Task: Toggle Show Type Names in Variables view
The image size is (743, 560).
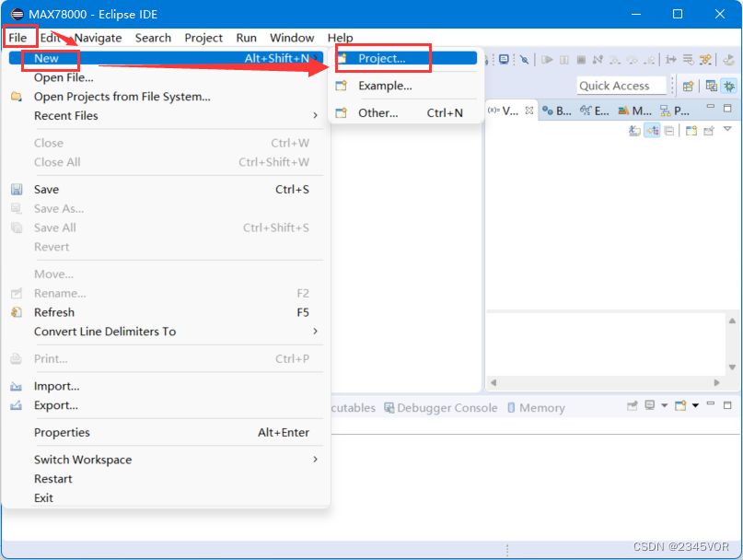Action: (634, 131)
